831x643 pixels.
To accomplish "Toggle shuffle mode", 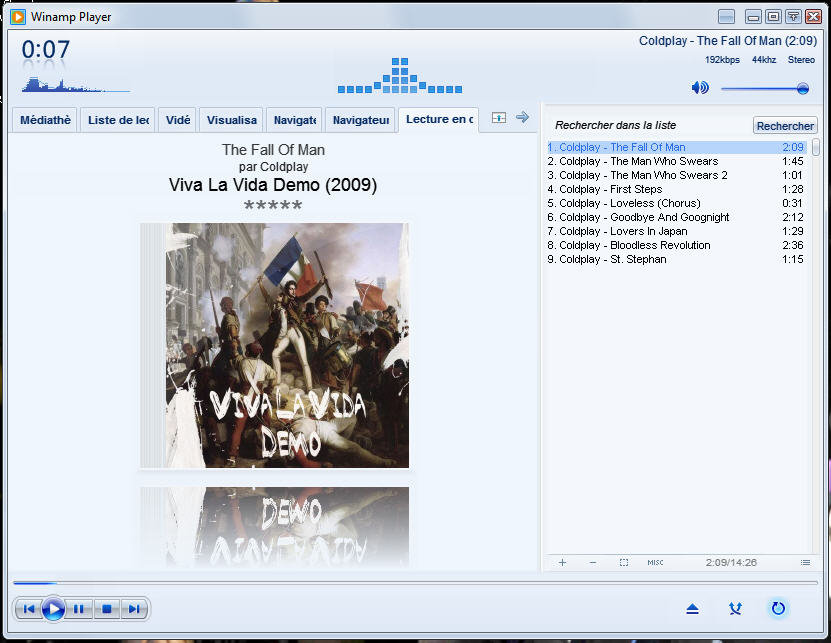I will tap(735, 609).
